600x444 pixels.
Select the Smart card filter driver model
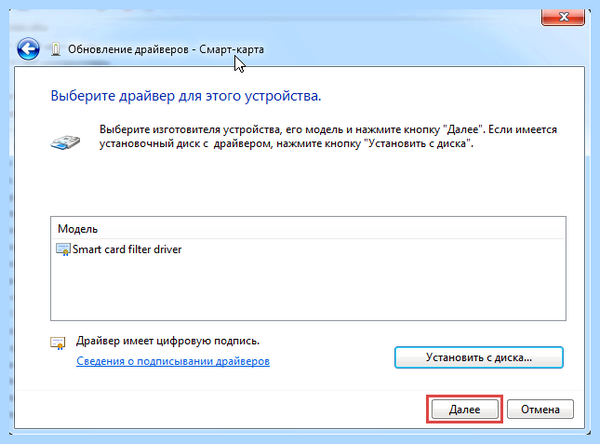pos(127,250)
